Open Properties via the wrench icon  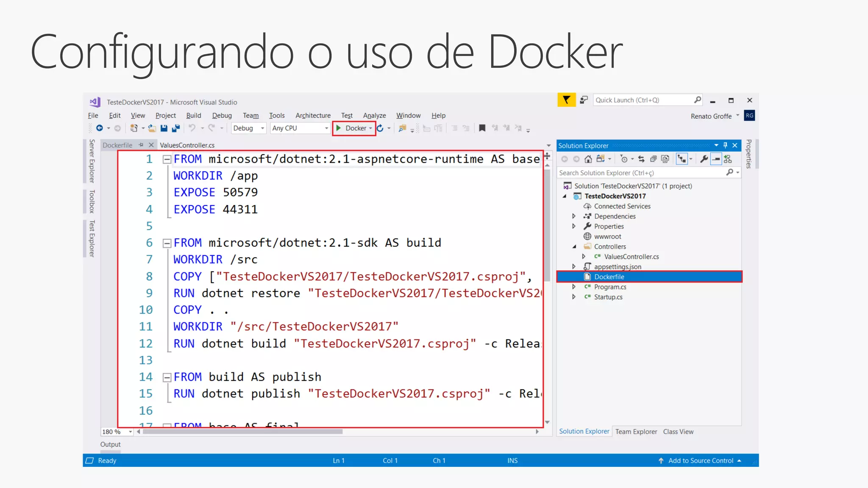[704, 159]
